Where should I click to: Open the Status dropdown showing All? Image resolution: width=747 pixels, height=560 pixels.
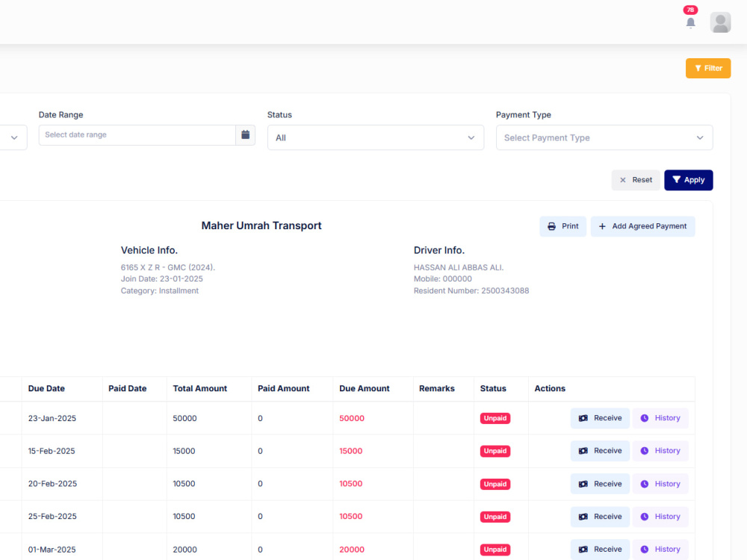point(376,137)
